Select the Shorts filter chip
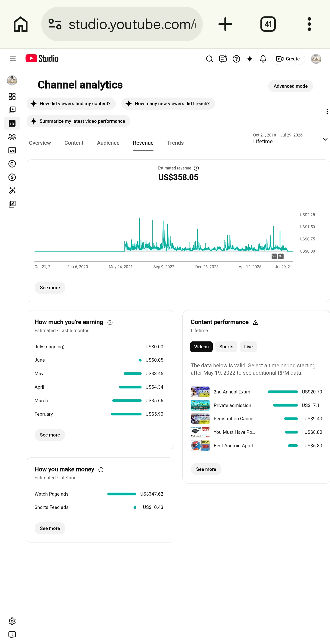The image size is (330, 644). (x=226, y=347)
